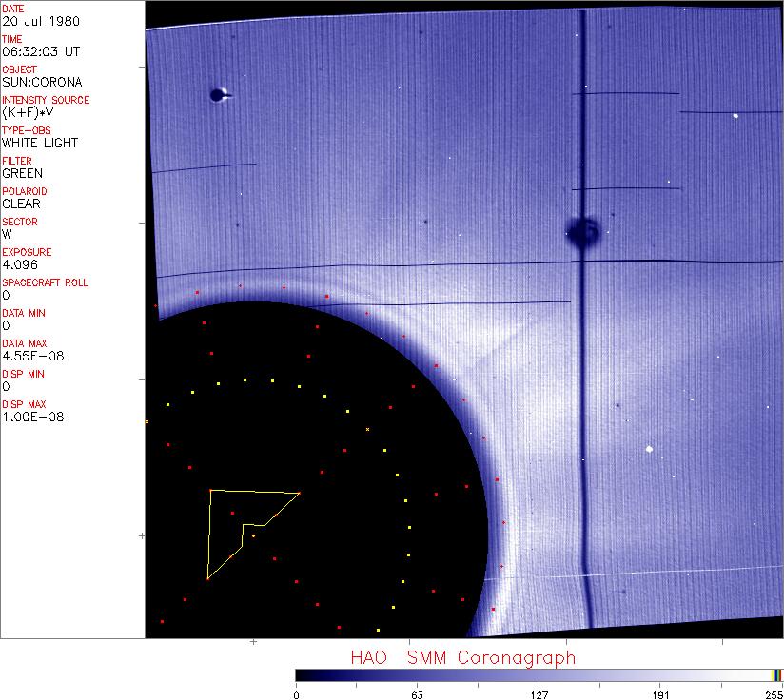The height and width of the screenshot is (700, 784).
Task: Select the CLEAR polaroid value
Action: (22, 204)
